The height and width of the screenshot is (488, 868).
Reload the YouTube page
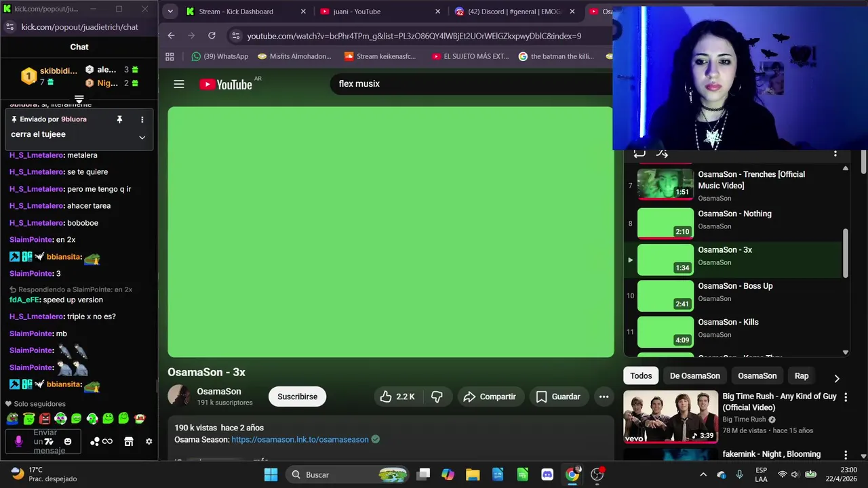click(x=212, y=35)
